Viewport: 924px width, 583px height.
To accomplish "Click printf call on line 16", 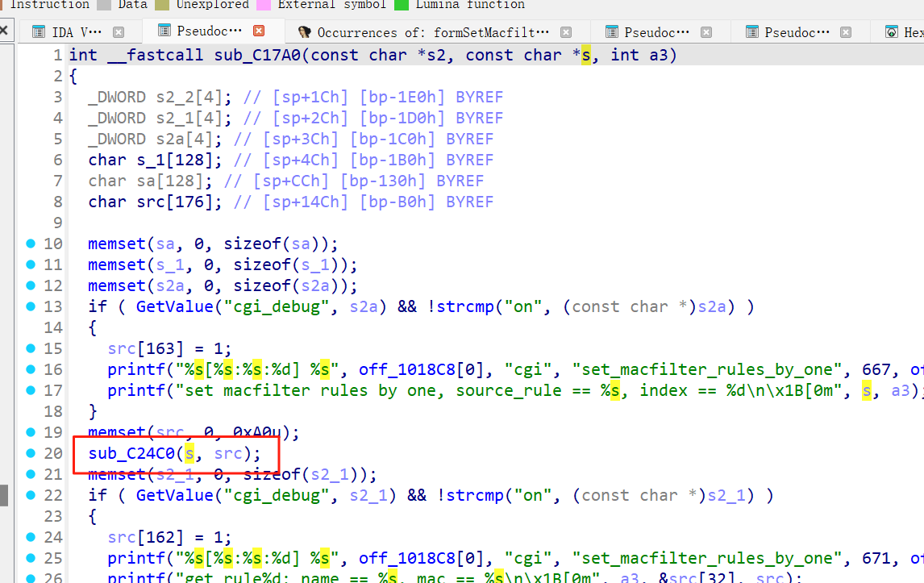I will [x=136, y=369].
